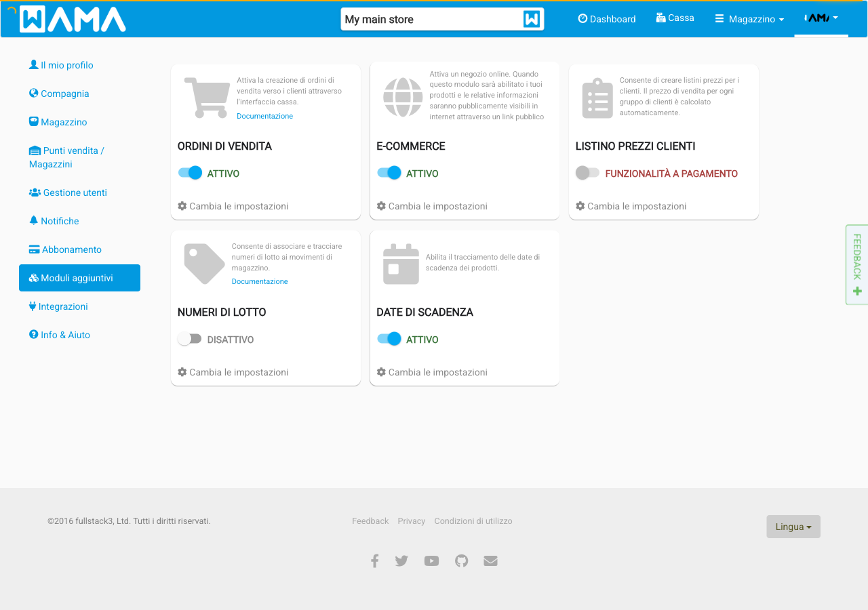Viewport: 868px width, 610px height.
Task: Open Punti vendita / Magazzini in sidebar
Action: 79,157
